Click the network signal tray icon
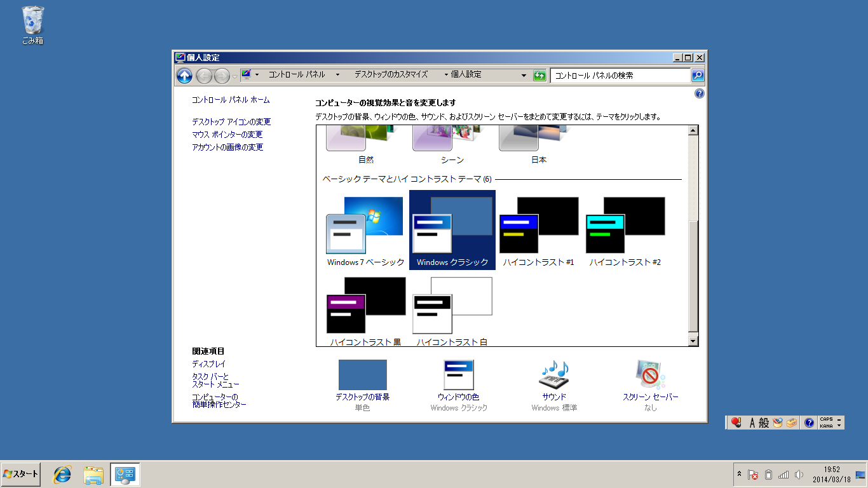868x488 pixels. click(x=783, y=475)
